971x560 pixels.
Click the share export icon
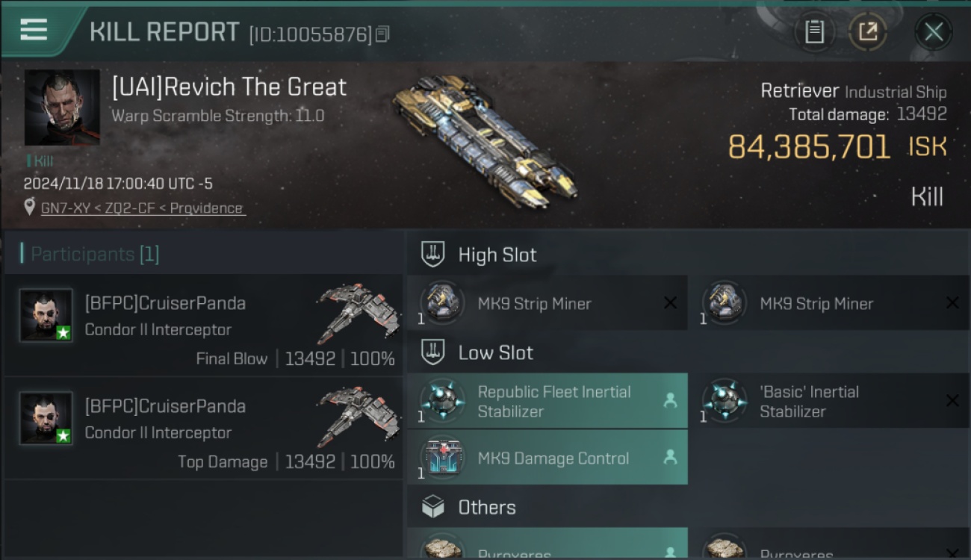click(x=866, y=32)
